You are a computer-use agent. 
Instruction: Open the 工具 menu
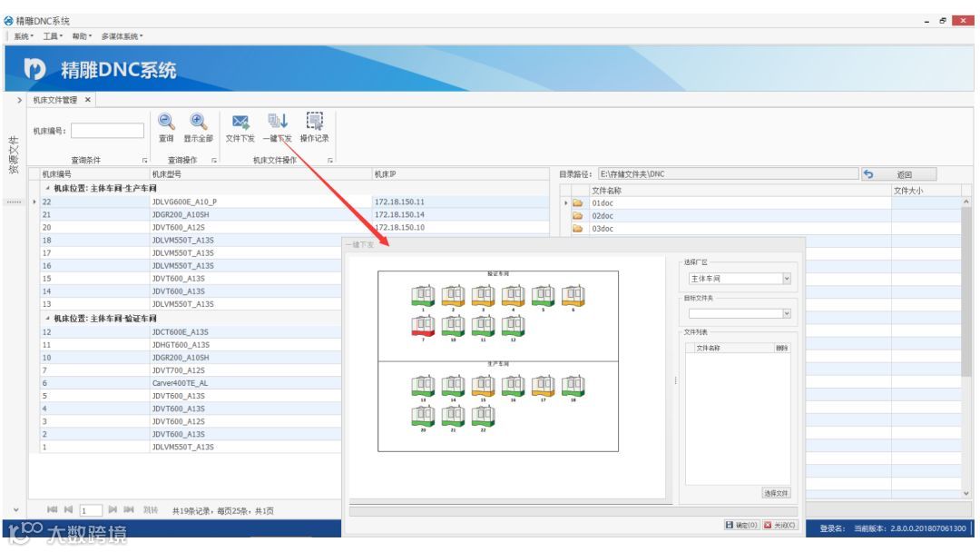53,36
